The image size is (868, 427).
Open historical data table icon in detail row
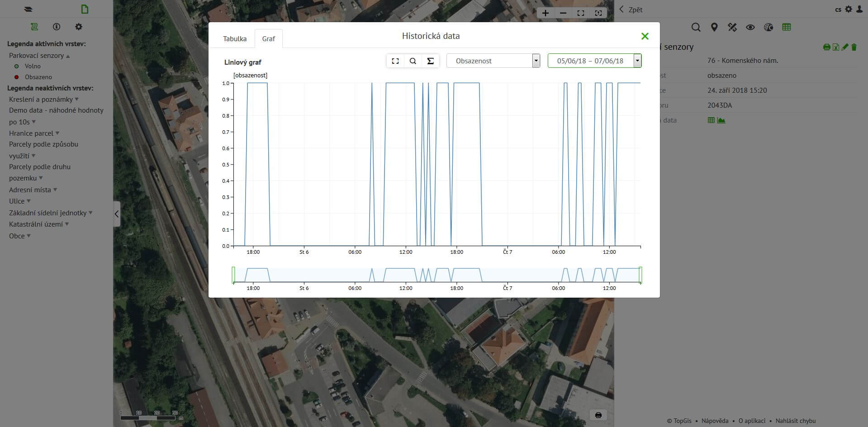[711, 120]
